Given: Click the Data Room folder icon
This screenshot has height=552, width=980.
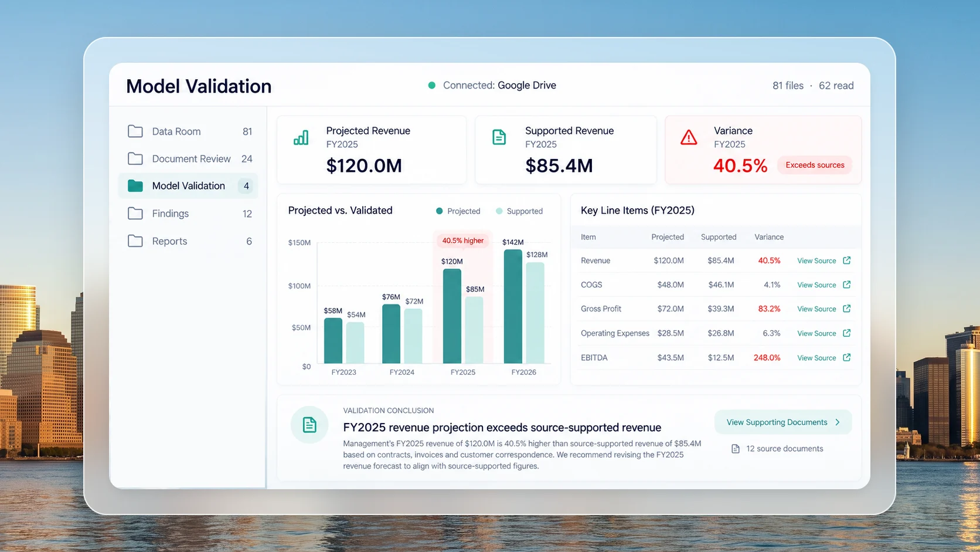Looking at the screenshot, I should [x=135, y=131].
